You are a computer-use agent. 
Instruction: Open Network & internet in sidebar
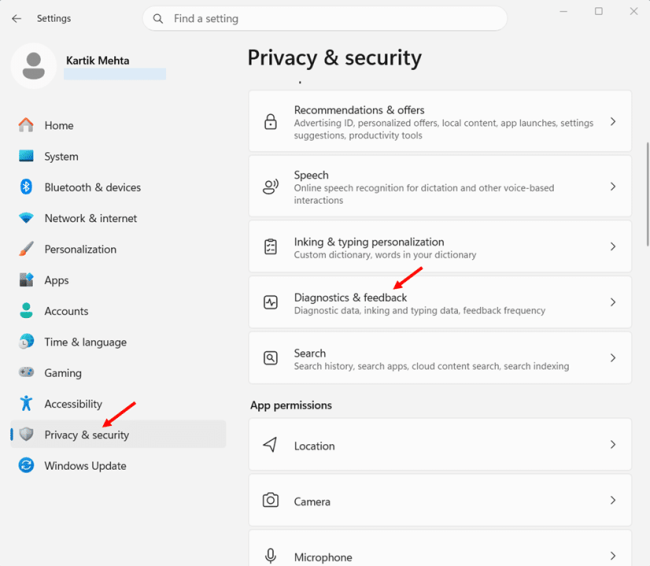(x=90, y=218)
